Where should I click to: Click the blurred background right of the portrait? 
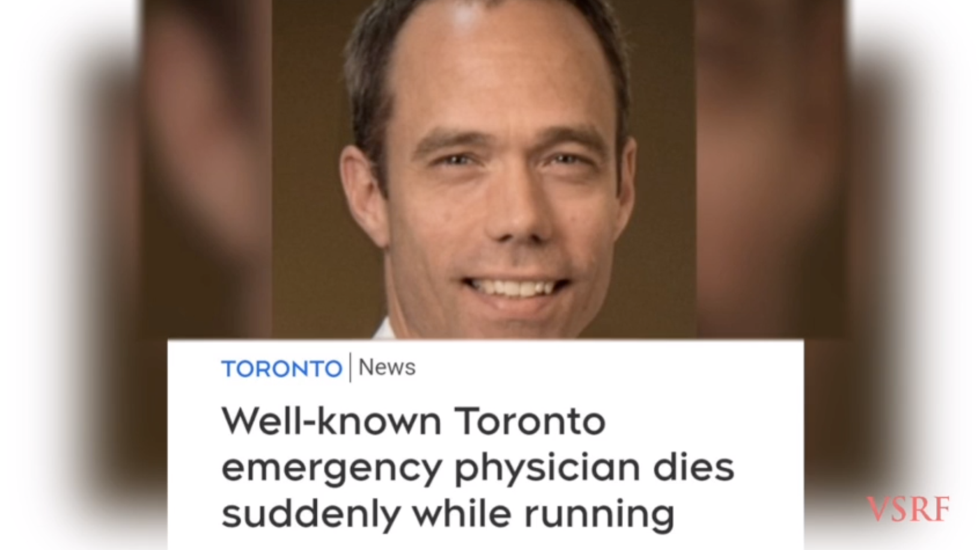(x=771, y=169)
